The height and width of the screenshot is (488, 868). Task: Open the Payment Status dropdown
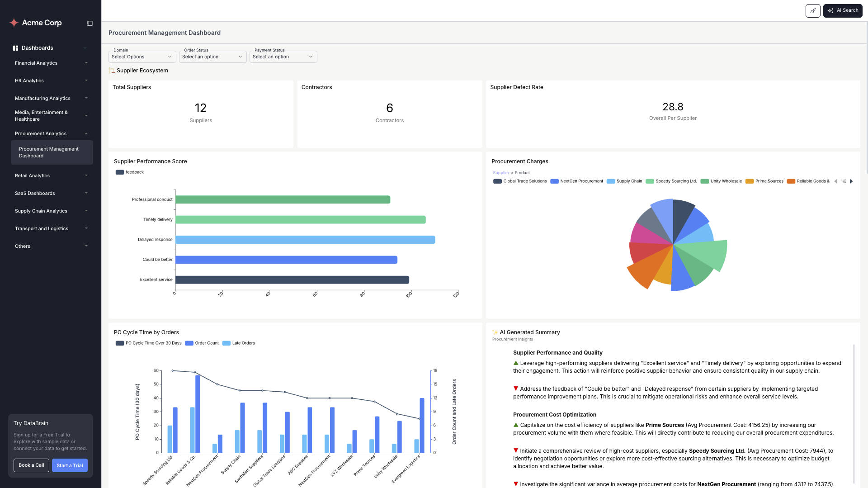pos(283,57)
